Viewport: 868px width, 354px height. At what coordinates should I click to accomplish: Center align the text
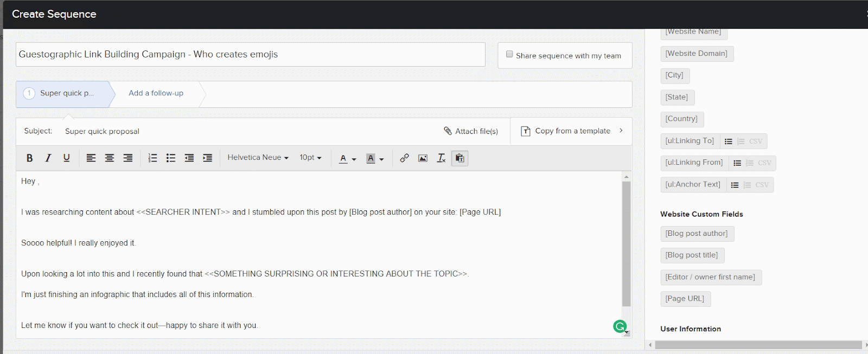[x=109, y=158]
